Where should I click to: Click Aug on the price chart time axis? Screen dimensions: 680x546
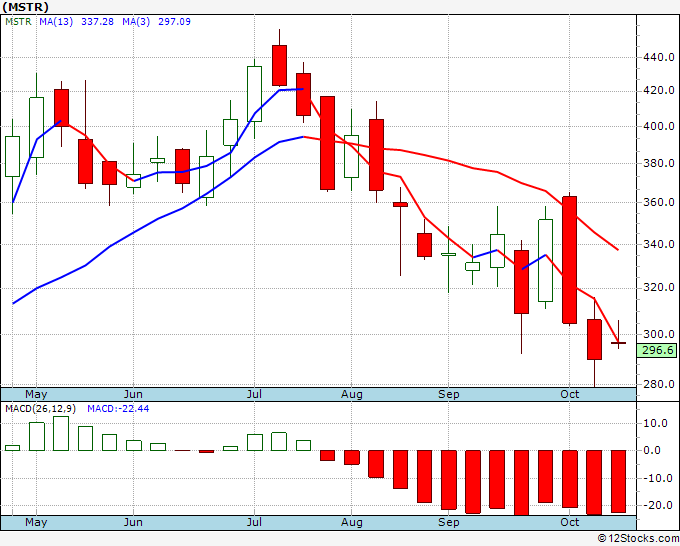pos(351,394)
